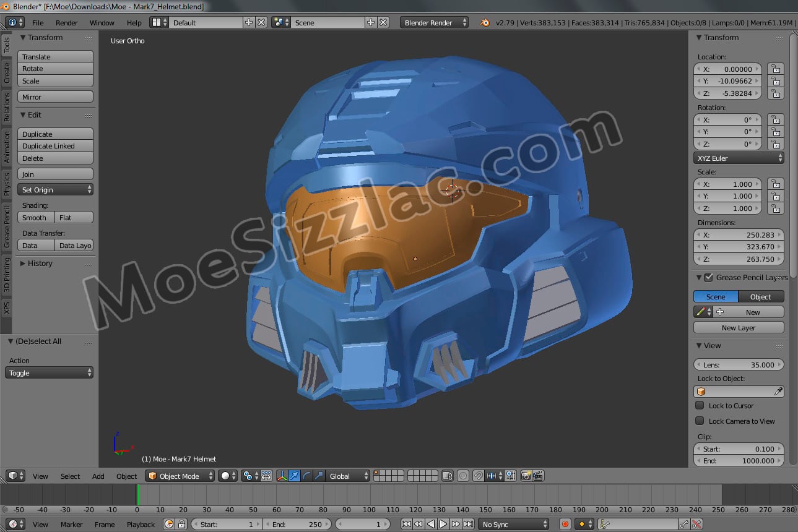This screenshot has width=798, height=532.
Task: Click the Mirror button
Action: pos(56,97)
